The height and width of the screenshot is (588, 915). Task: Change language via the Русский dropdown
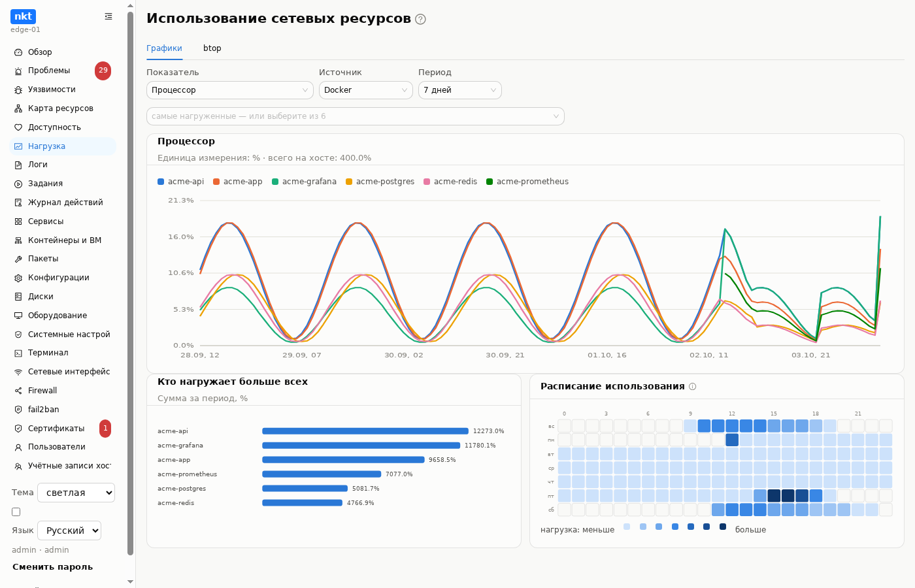pyautogui.click(x=69, y=531)
